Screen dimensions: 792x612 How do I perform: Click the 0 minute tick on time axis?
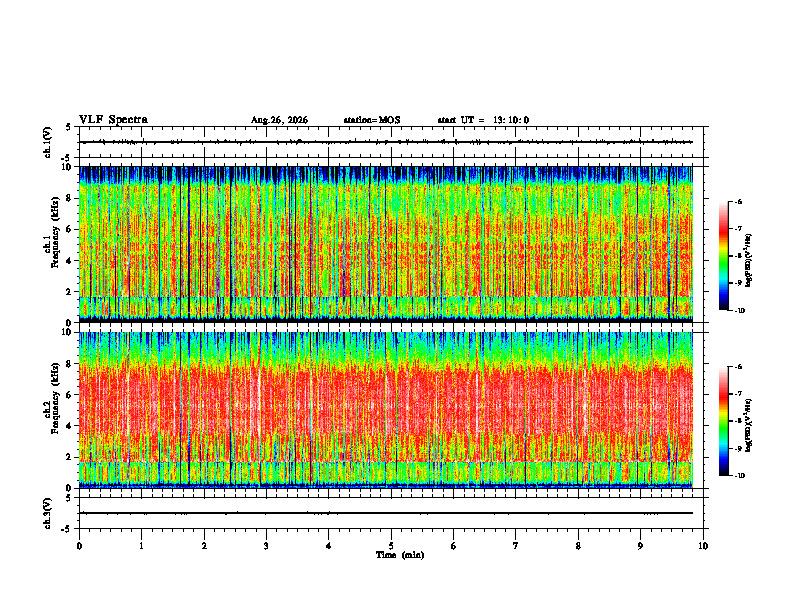(79, 546)
